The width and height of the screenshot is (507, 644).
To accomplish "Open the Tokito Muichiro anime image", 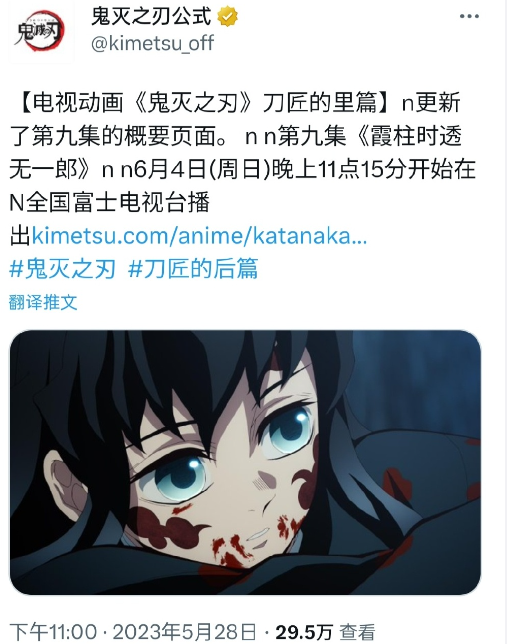I will (245, 462).
